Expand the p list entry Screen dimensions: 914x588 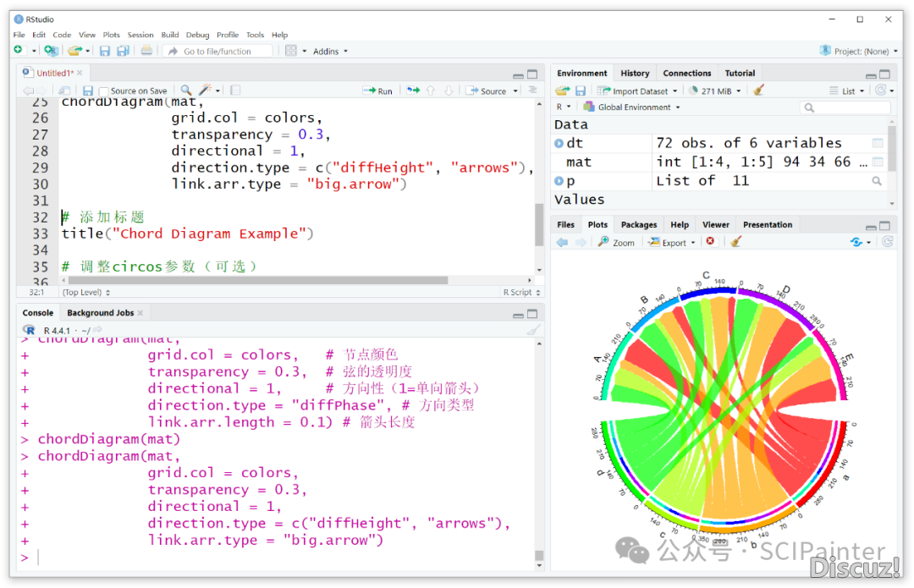point(559,181)
